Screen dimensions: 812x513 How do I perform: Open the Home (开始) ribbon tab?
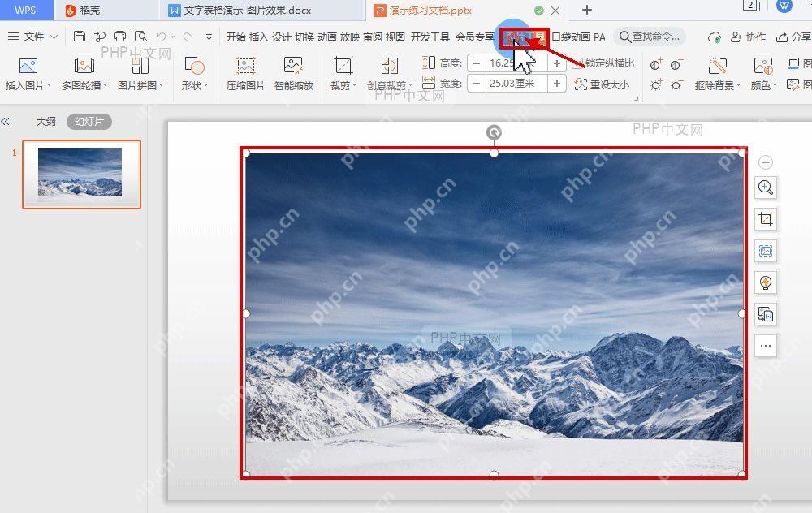click(x=235, y=37)
